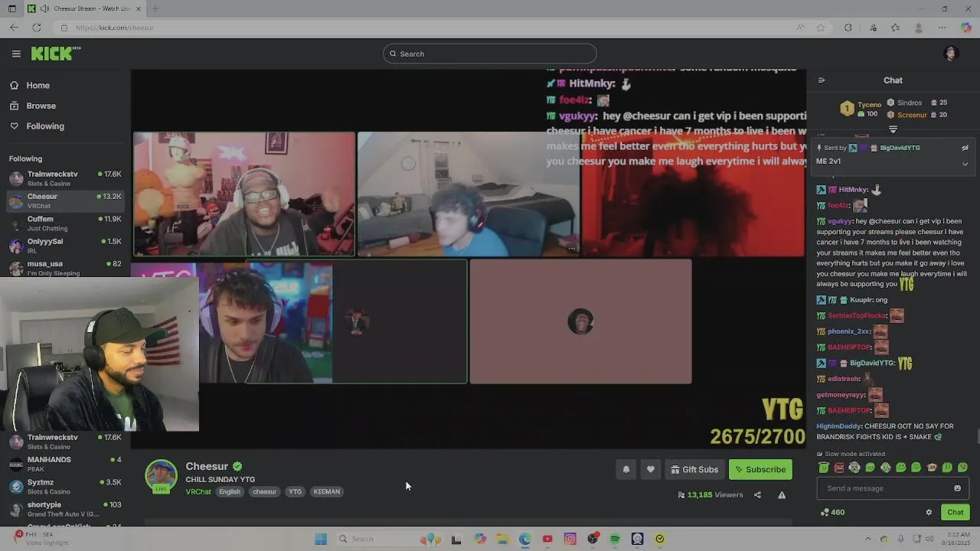The image size is (980, 551).
Task: Click BigDavidYTG username in chat
Action: pos(871,364)
